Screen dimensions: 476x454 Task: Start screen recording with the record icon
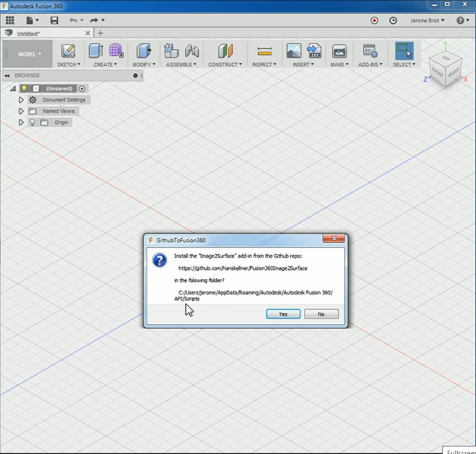tap(374, 20)
